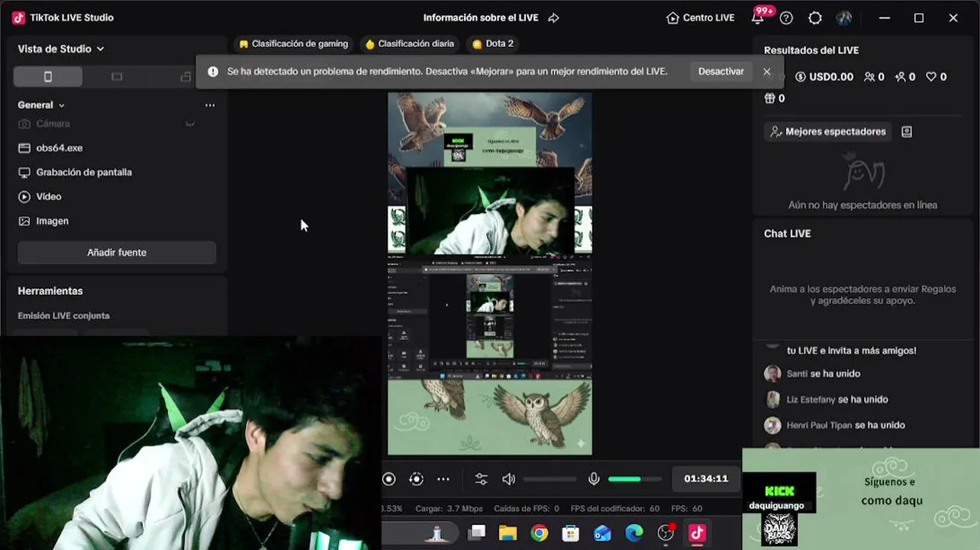Viewport: 980px width, 550px height.
Task: Toggle Cámara source visibility eye icon
Action: coord(190,124)
